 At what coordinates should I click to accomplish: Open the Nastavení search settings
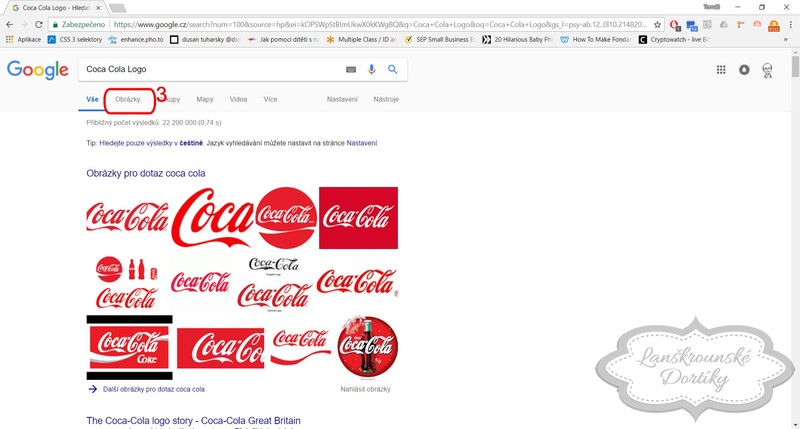click(343, 100)
